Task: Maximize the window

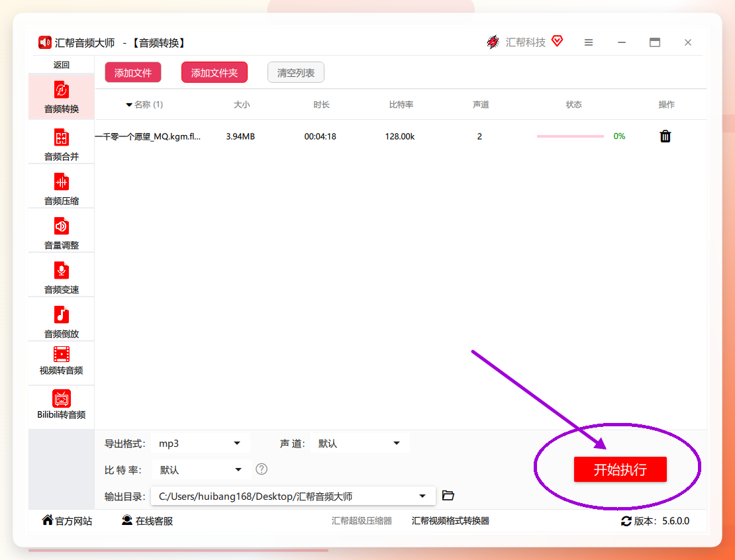Action: [x=655, y=42]
